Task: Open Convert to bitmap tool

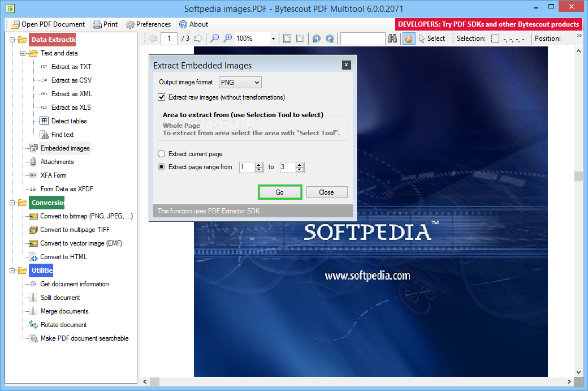Action: coord(87,216)
